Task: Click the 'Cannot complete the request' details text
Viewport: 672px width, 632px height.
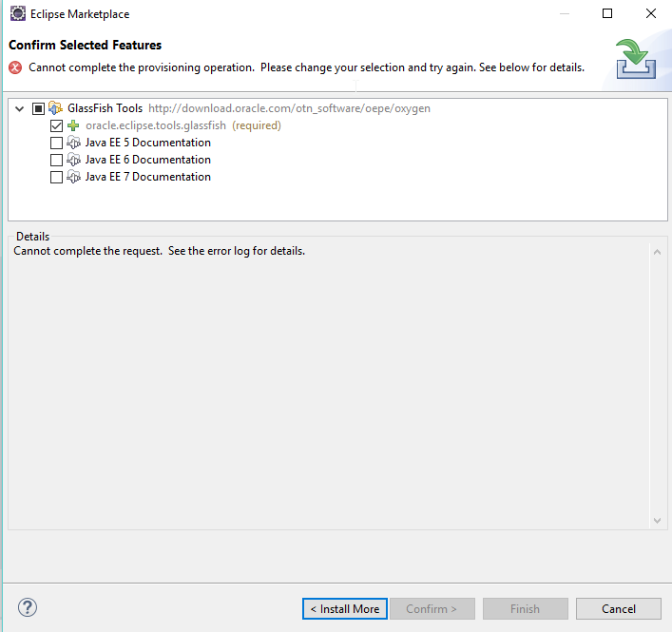Action: click(x=160, y=251)
